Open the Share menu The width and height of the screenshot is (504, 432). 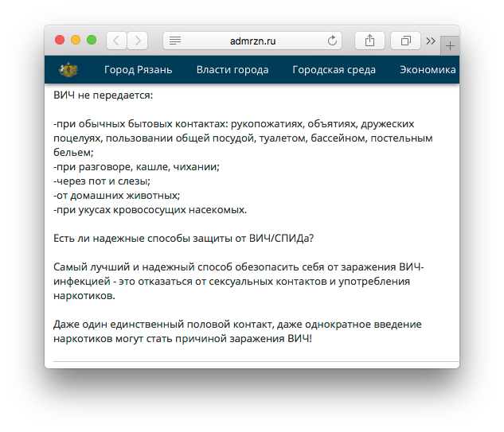pyautogui.click(x=369, y=40)
